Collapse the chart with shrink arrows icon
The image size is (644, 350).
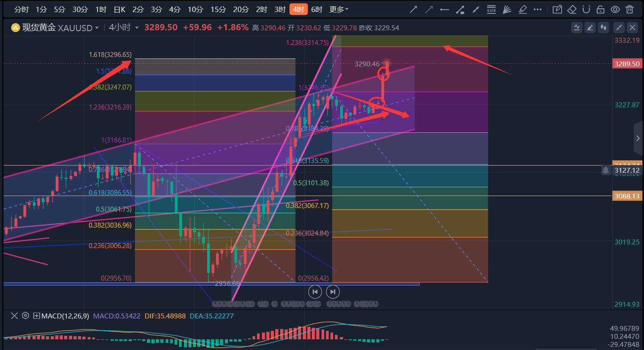tap(619, 28)
